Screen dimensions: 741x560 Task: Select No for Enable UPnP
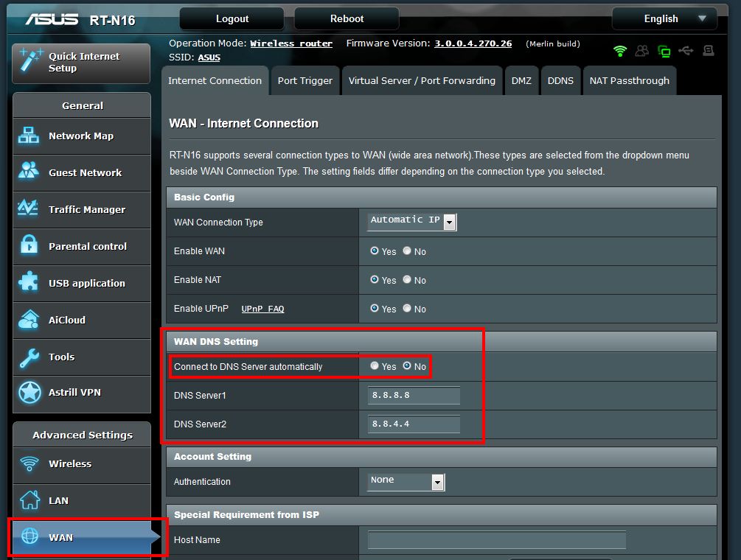click(x=407, y=308)
